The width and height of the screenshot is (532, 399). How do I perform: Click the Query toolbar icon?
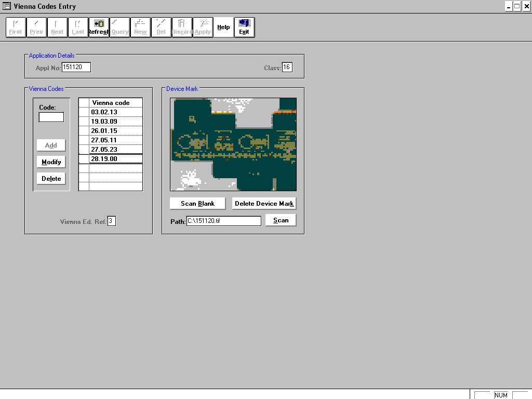coord(119,27)
